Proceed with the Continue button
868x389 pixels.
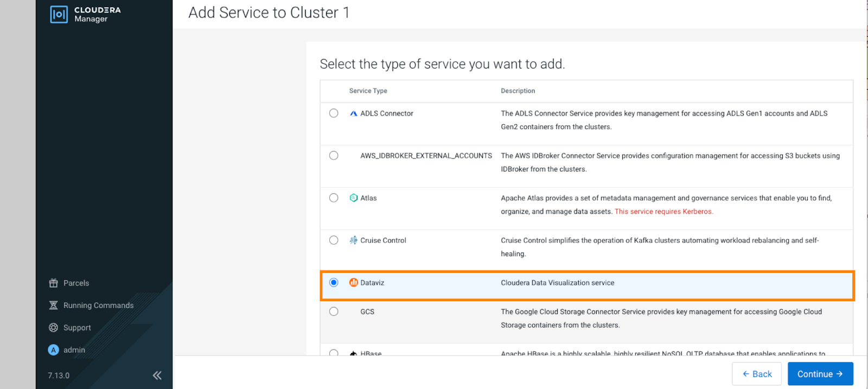(820, 374)
